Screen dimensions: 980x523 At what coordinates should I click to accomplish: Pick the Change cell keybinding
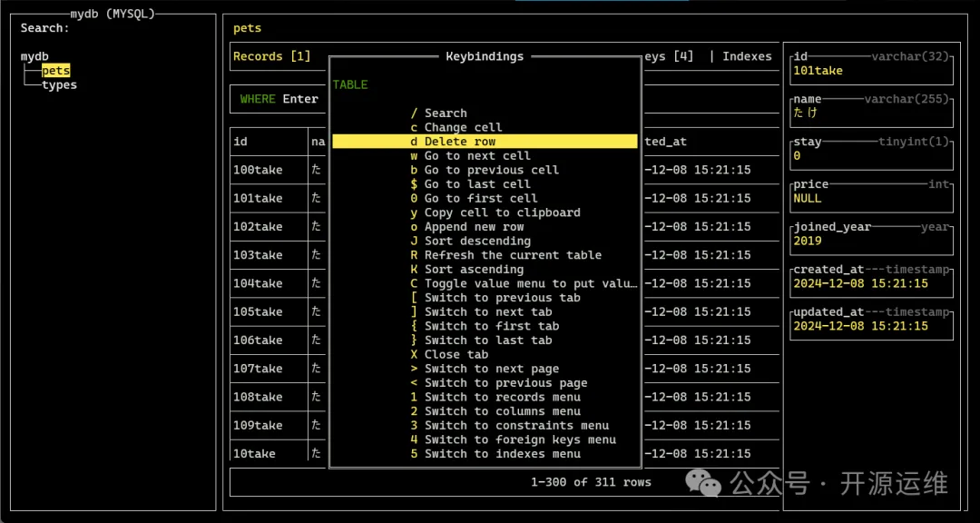463,127
